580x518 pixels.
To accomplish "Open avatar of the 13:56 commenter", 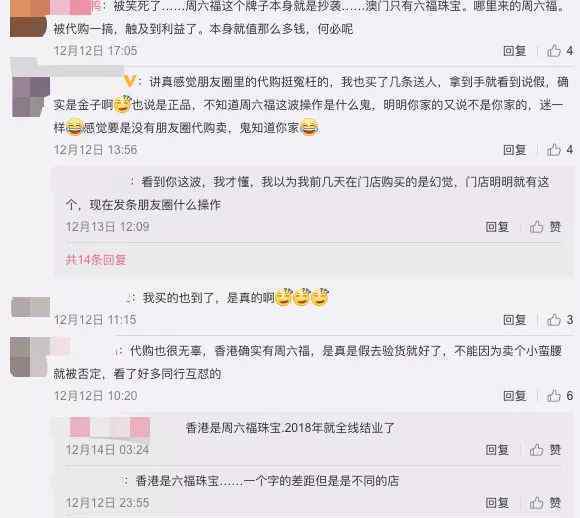I will click(x=31, y=97).
